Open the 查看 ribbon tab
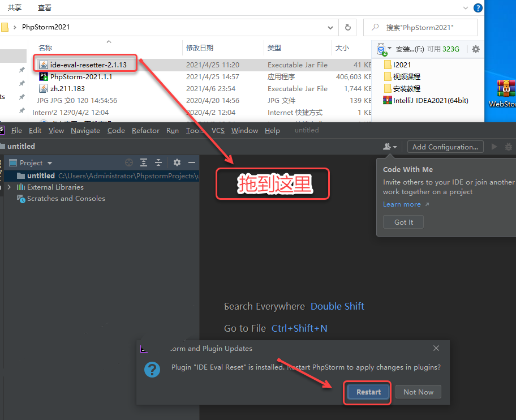Image resolution: width=516 pixels, height=420 pixels. 45,7
